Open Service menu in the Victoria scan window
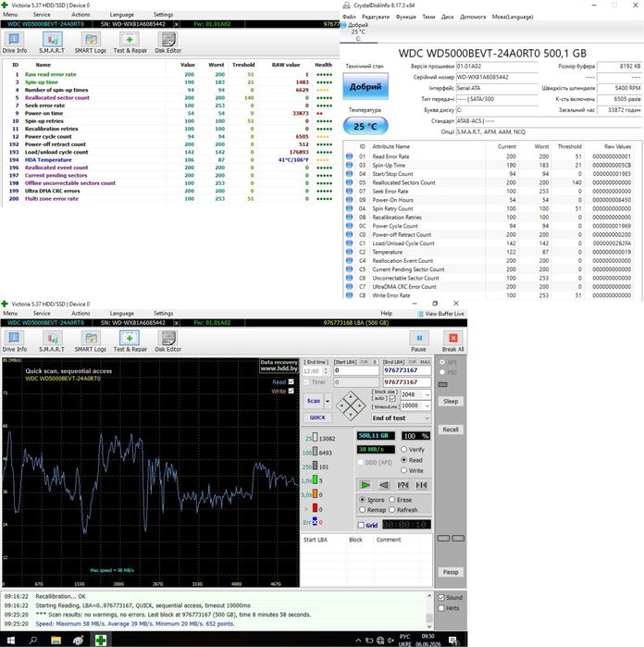The height and width of the screenshot is (647, 644). tap(42, 313)
